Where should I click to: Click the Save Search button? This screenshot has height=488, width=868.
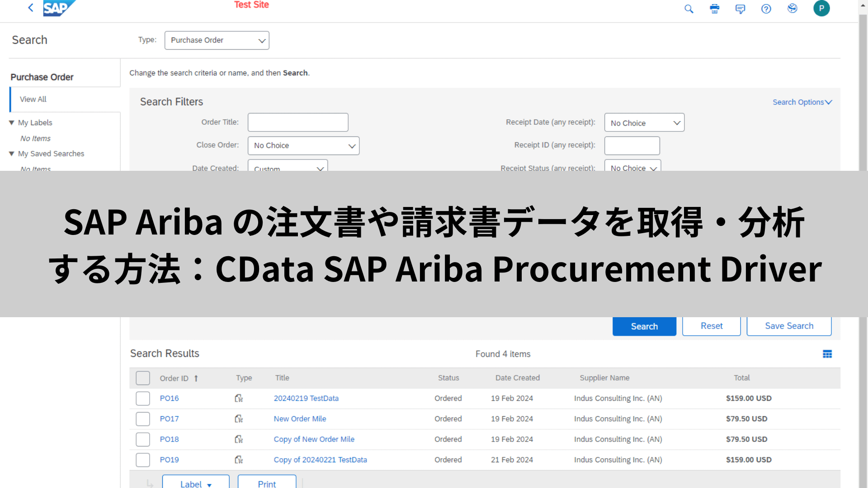pos(789,326)
